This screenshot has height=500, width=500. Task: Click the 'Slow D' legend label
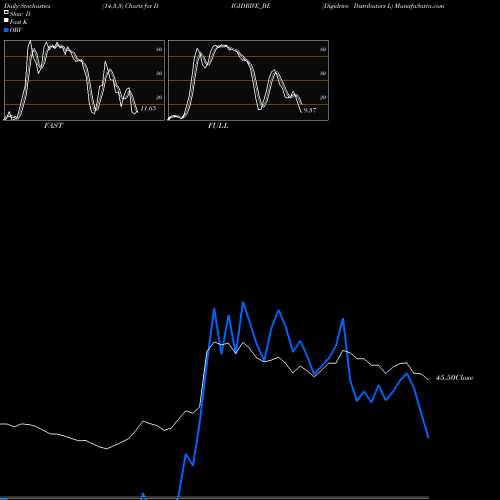(20, 14)
